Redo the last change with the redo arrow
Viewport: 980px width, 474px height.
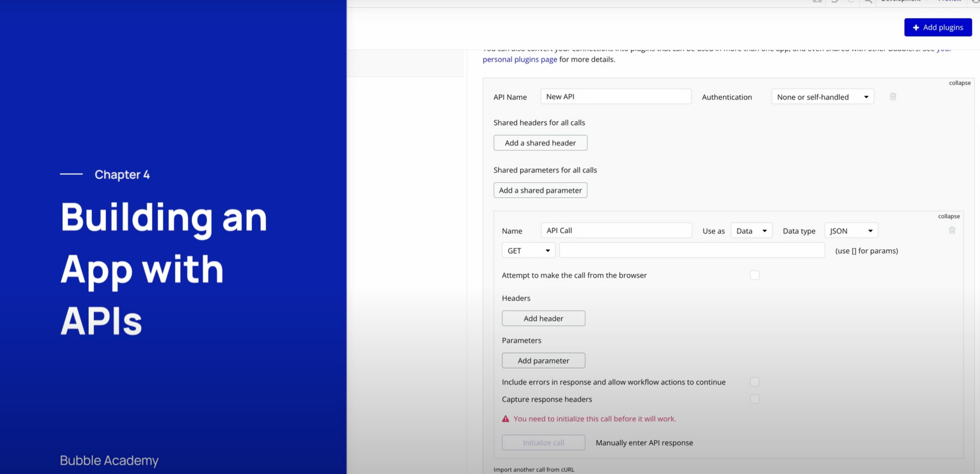pyautogui.click(x=851, y=2)
